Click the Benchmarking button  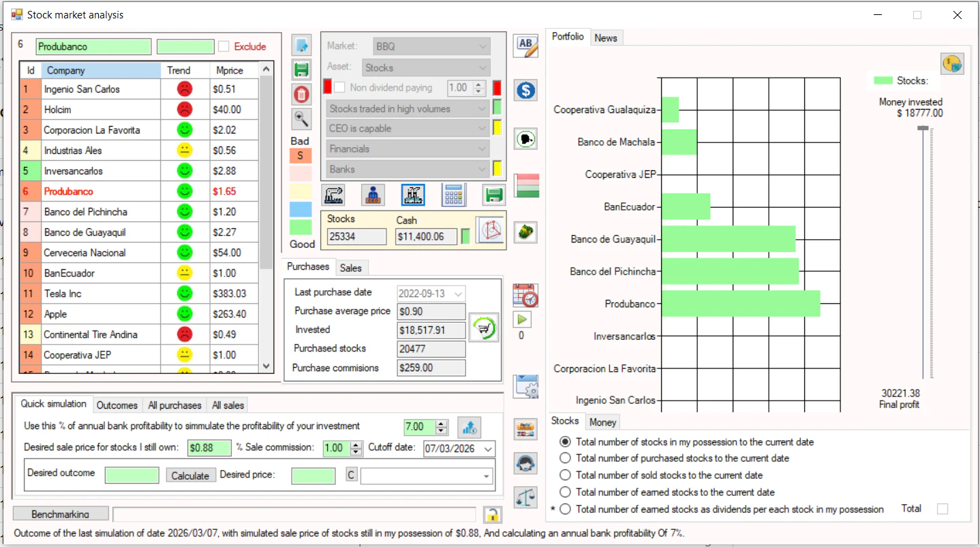click(x=60, y=514)
